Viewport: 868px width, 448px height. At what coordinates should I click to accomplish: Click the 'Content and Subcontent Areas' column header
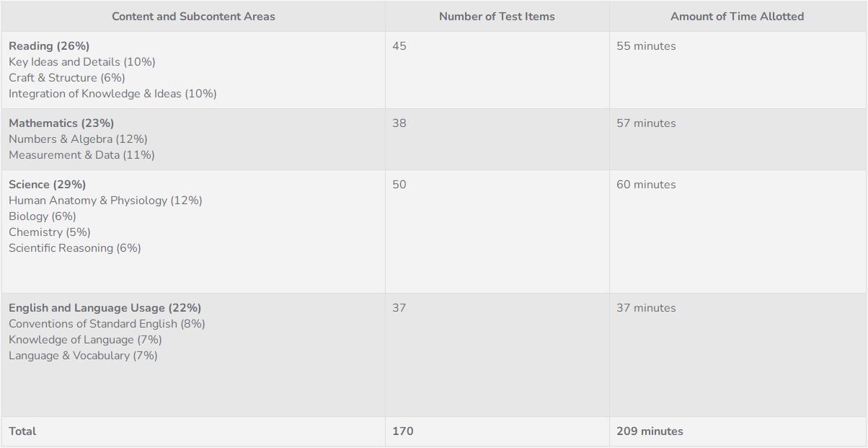[193, 16]
